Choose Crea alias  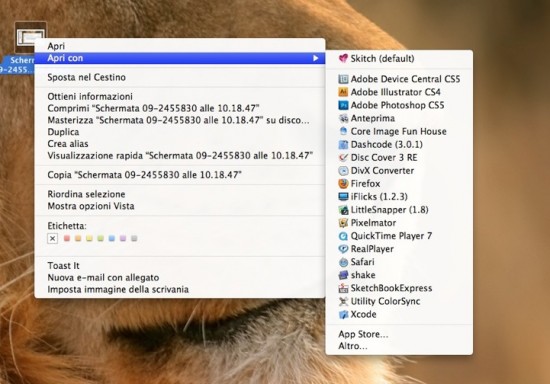(x=180, y=144)
